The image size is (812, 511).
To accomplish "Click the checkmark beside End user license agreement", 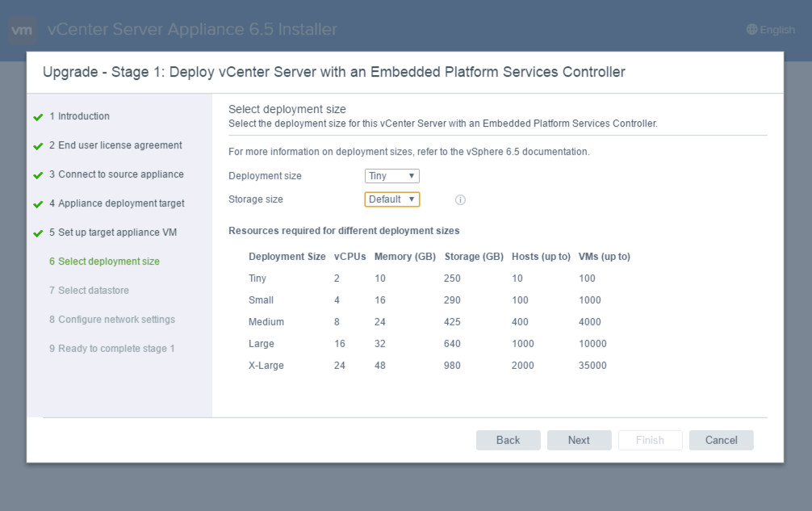I will coord(38,146).
